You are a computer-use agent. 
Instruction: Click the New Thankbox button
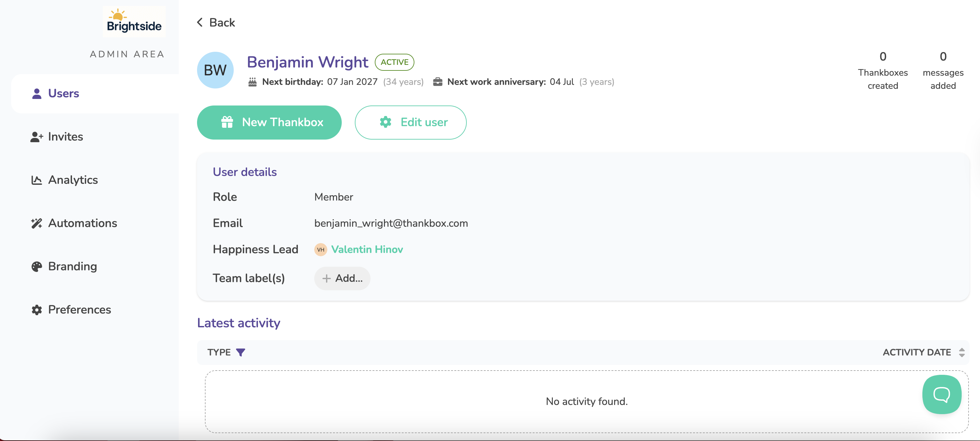(x=269, y=122)
